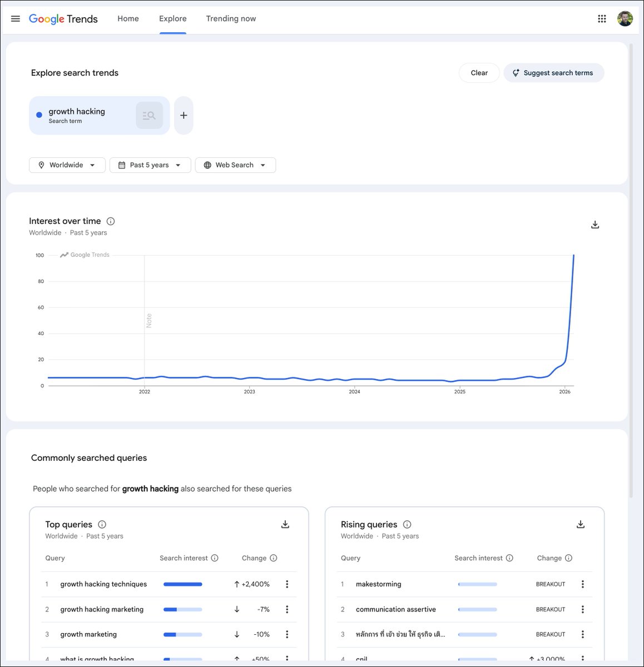Switch to Trending now tab
Screen dimensions: 644x667
231,18
